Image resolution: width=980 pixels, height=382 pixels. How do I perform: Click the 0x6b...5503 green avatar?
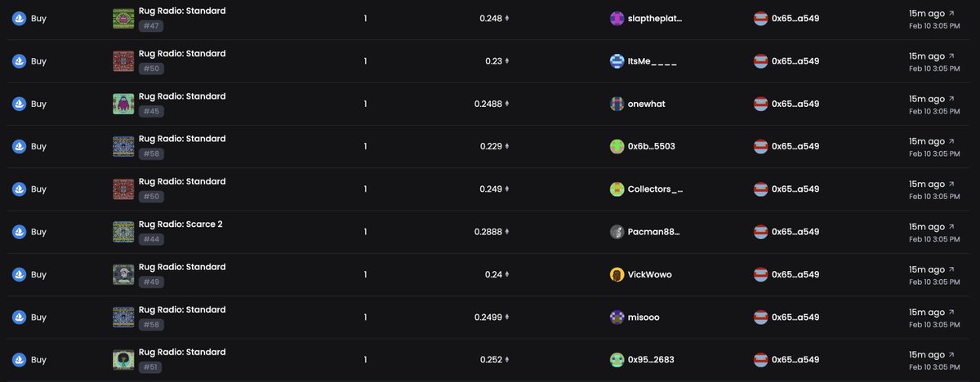pyautogui.click(x=617, y=146)
